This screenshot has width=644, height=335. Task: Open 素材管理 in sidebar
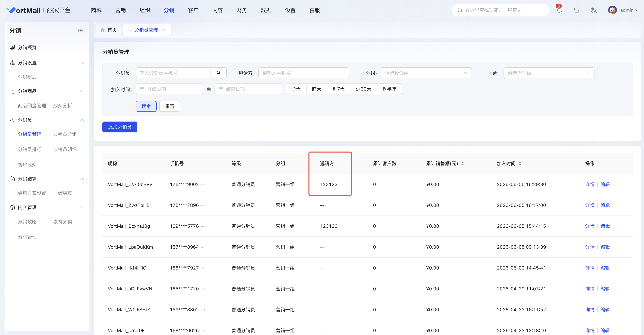click(27, 237)
